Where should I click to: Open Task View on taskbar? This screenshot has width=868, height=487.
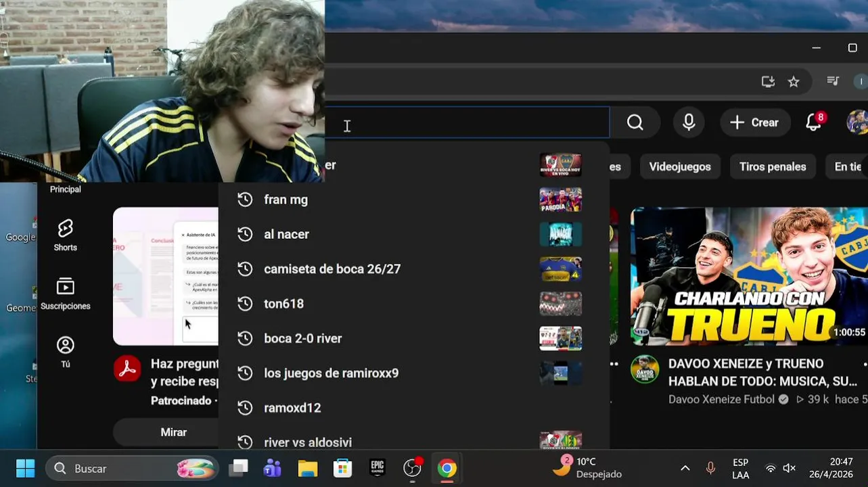click(x=238, y=468)
